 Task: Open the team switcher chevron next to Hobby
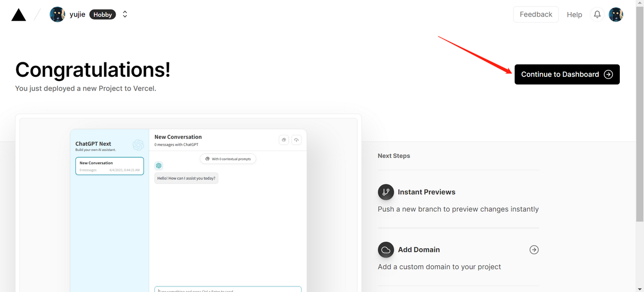(x=125, y=15)
